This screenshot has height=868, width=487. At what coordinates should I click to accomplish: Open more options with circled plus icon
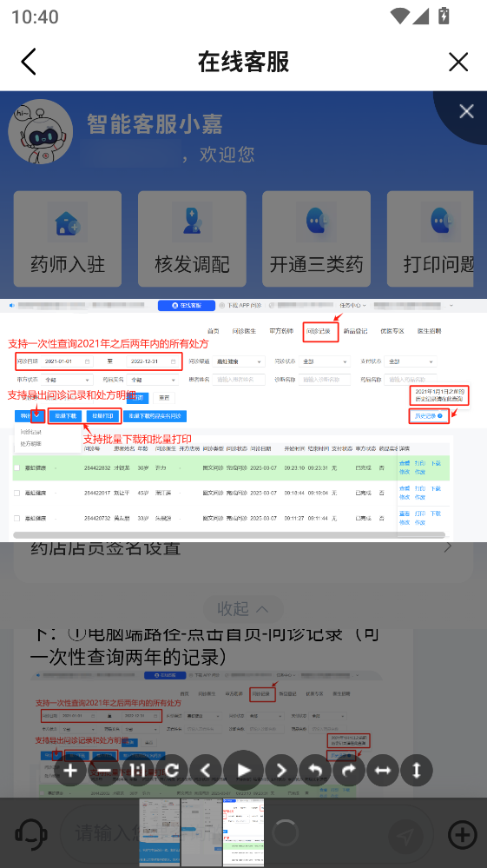(x=463, y=835)
